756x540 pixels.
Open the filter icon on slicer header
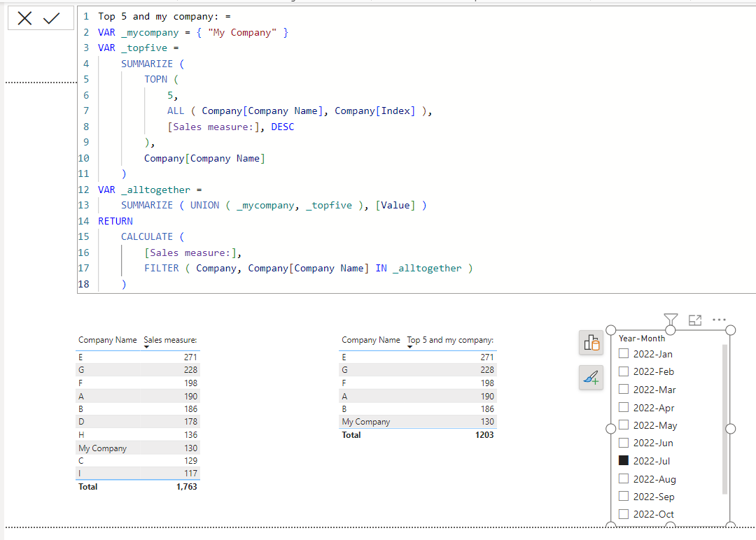tap(671, 320)
